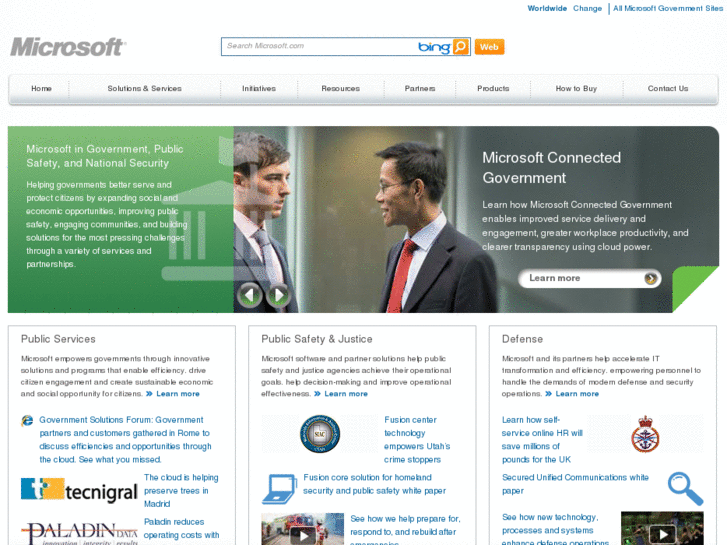Open See how new technology enhance defense link

point(555,529)
